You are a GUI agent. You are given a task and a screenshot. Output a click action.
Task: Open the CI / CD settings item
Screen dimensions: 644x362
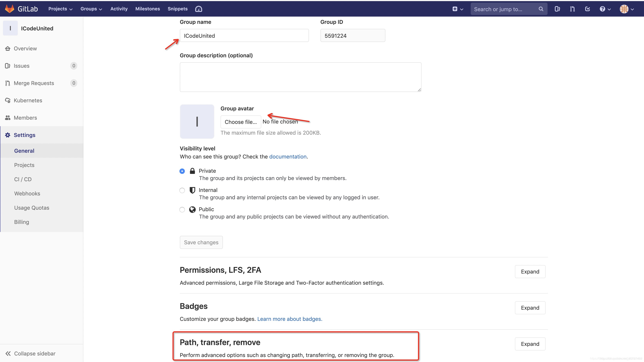tap(23, 179)
